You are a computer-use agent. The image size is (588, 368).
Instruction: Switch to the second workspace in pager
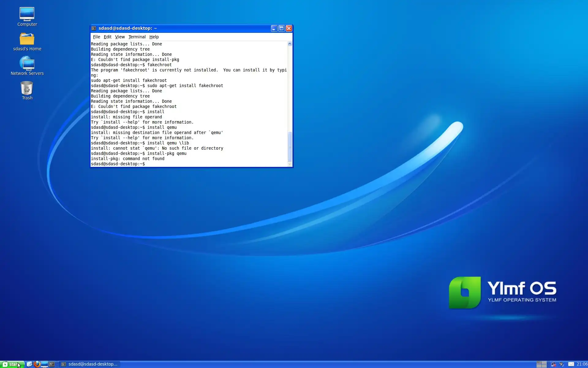(544, 363)
